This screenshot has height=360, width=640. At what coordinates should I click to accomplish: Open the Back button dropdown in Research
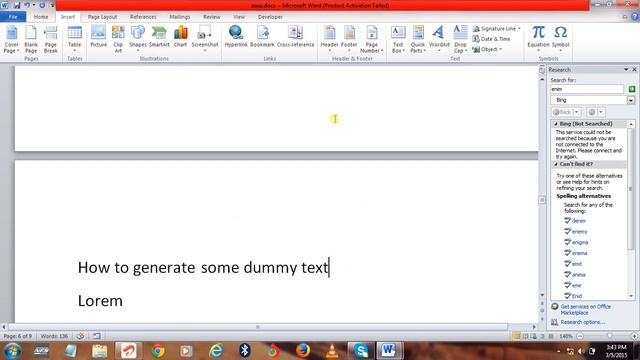577,112
